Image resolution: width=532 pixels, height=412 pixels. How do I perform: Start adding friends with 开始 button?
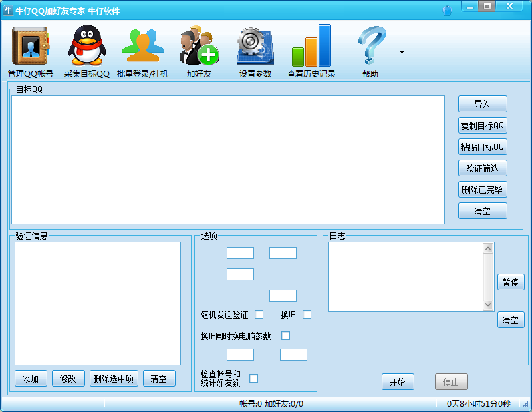398,382
